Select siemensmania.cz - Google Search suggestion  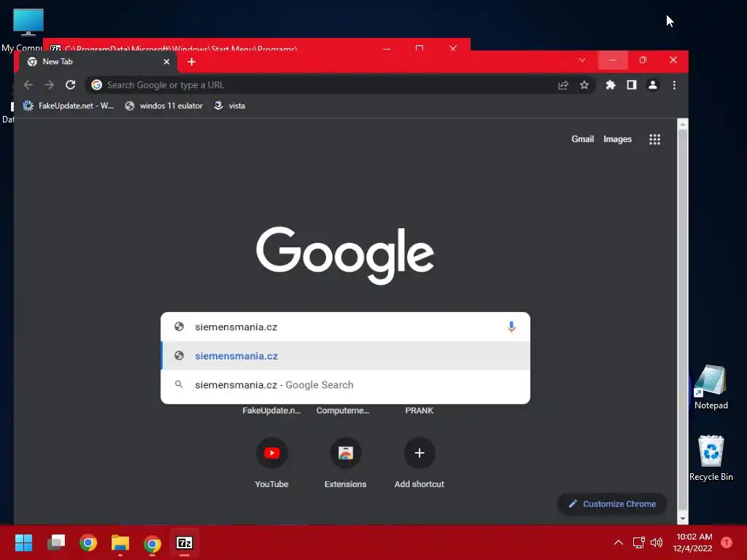pos(345,385)
